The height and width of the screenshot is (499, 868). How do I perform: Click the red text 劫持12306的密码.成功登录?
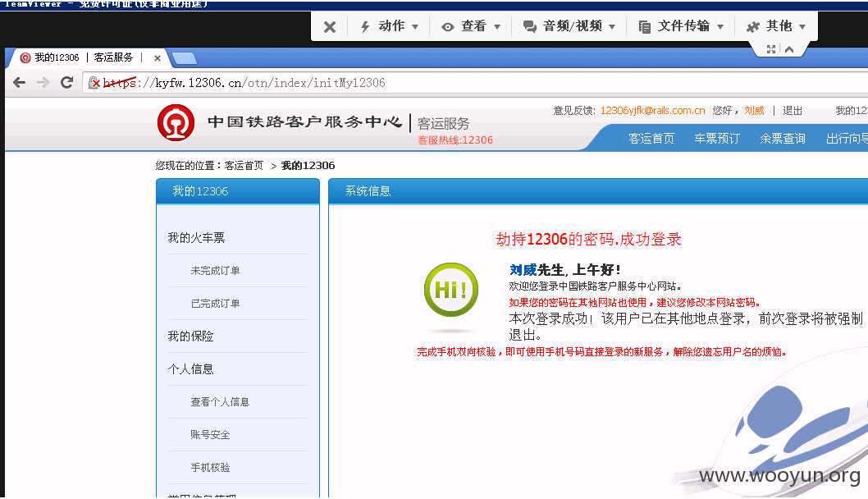point(588,240)
